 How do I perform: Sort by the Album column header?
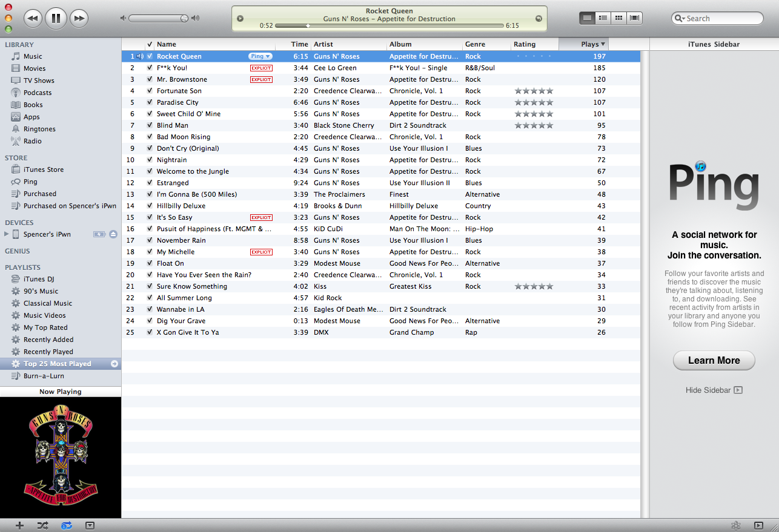(x=425, y=44)
